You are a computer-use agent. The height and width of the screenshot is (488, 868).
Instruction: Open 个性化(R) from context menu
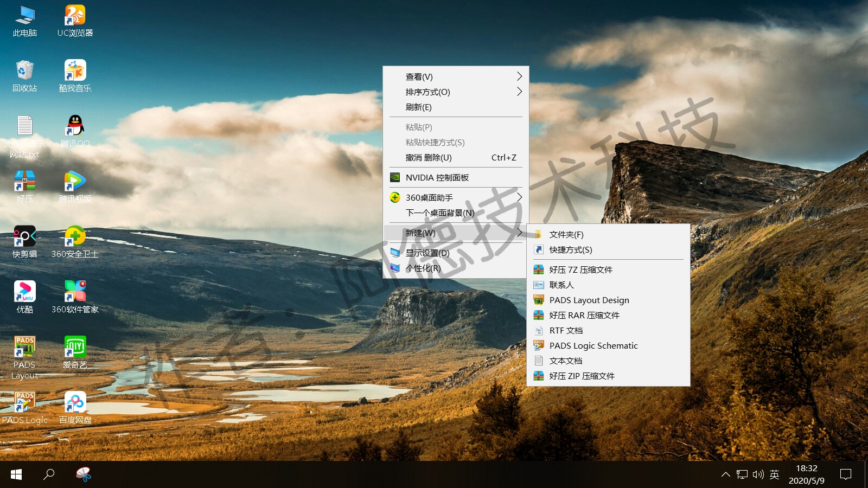pos(456,268)
